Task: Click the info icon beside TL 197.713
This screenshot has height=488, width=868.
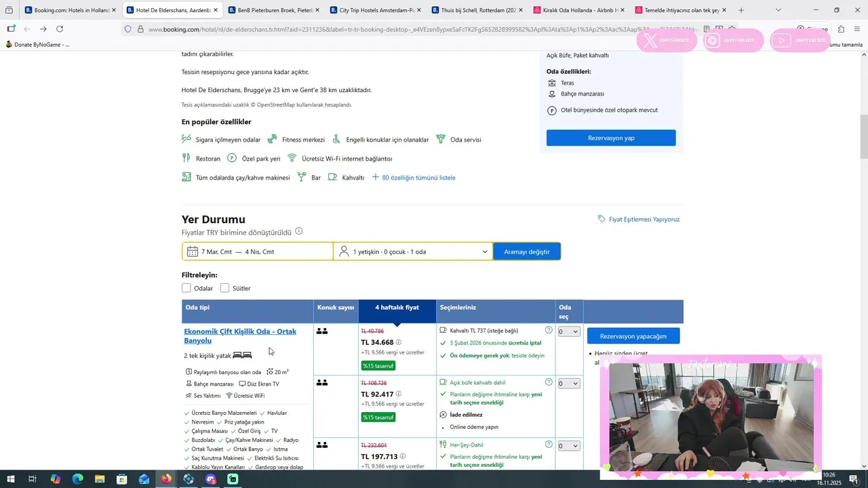Action: click(403, 456)
